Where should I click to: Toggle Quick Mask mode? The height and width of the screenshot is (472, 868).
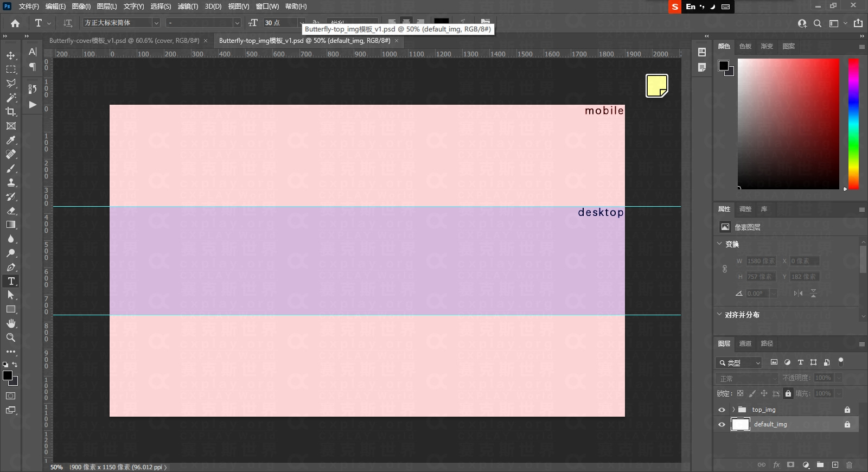click(x=11, y=396)
